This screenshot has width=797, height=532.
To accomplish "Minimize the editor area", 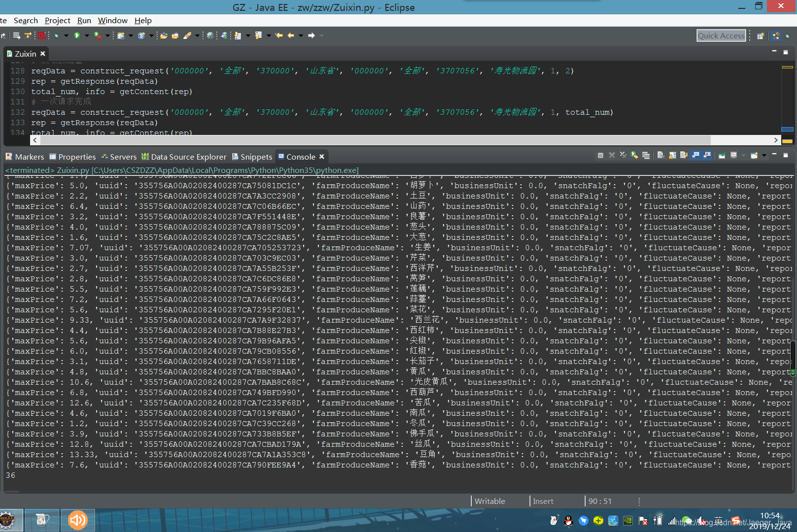I will click(774, 51).
